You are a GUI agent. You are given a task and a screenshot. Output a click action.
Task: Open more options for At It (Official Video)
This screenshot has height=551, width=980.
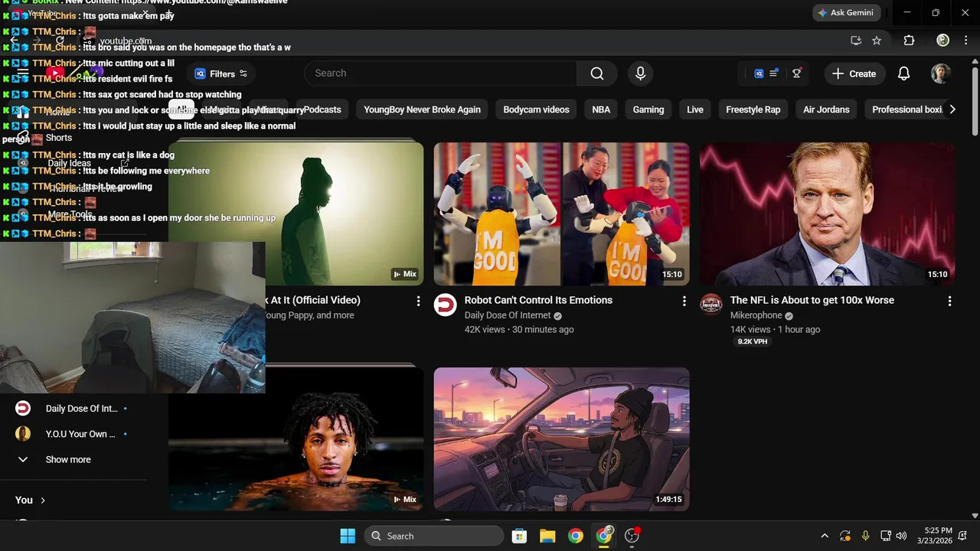tap(418, 302)
